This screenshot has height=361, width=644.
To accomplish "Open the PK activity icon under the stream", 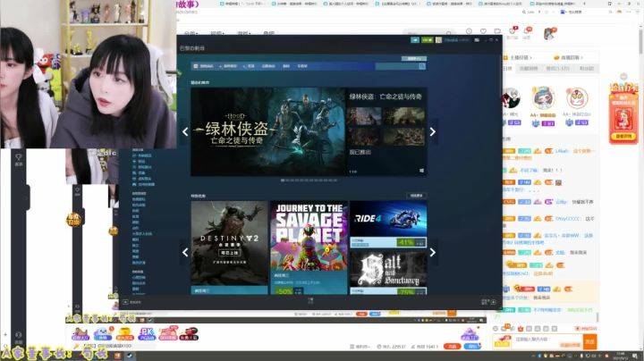I will pyautogui.click(x=146, y=334).
